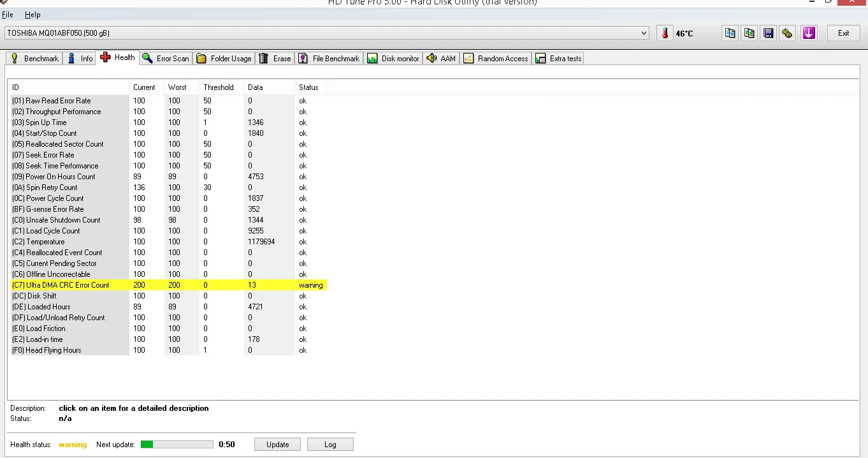The image size is (868, 458).
Task: Click the Next update progress bar
Action: pos(177,444)
